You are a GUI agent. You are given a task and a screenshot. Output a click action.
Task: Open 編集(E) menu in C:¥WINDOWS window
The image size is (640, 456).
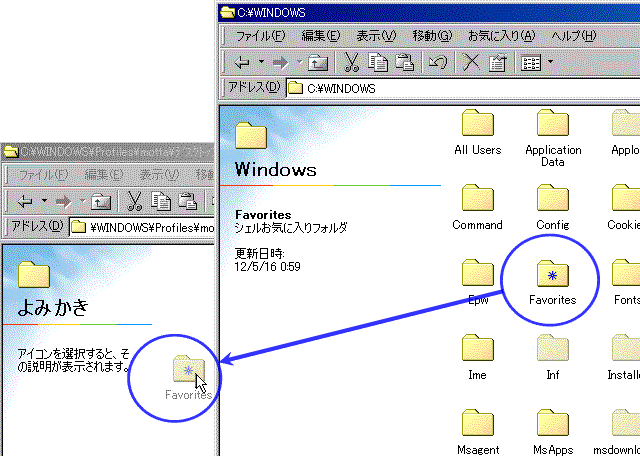(x=320, y=36)
